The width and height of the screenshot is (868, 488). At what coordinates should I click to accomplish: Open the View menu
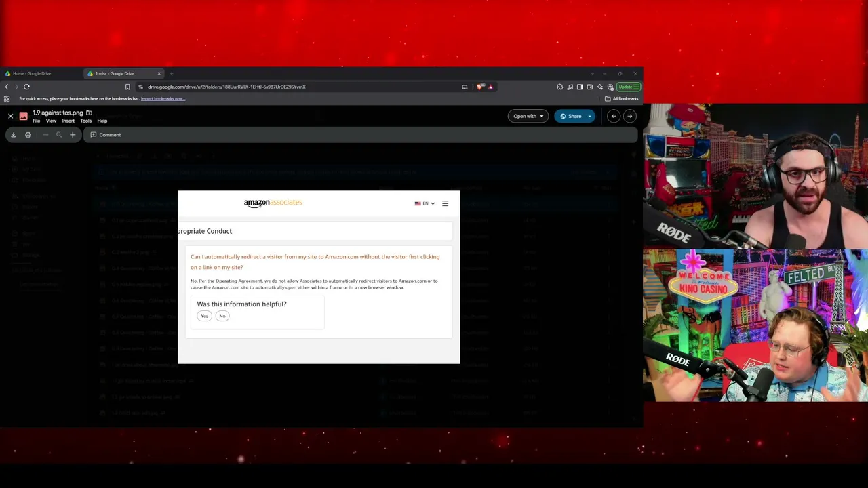[51, 121]
